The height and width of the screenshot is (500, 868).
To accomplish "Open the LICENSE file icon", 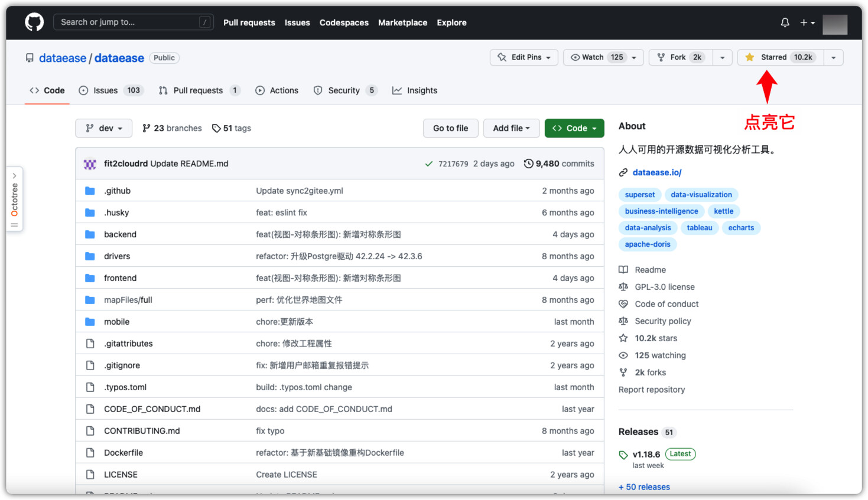I will (90, 475).
